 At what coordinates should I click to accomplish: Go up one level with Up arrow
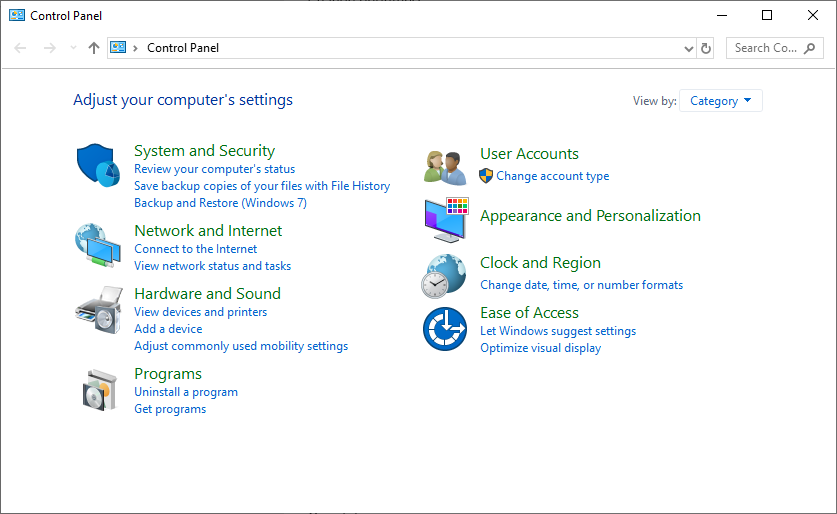coord(94,48)
